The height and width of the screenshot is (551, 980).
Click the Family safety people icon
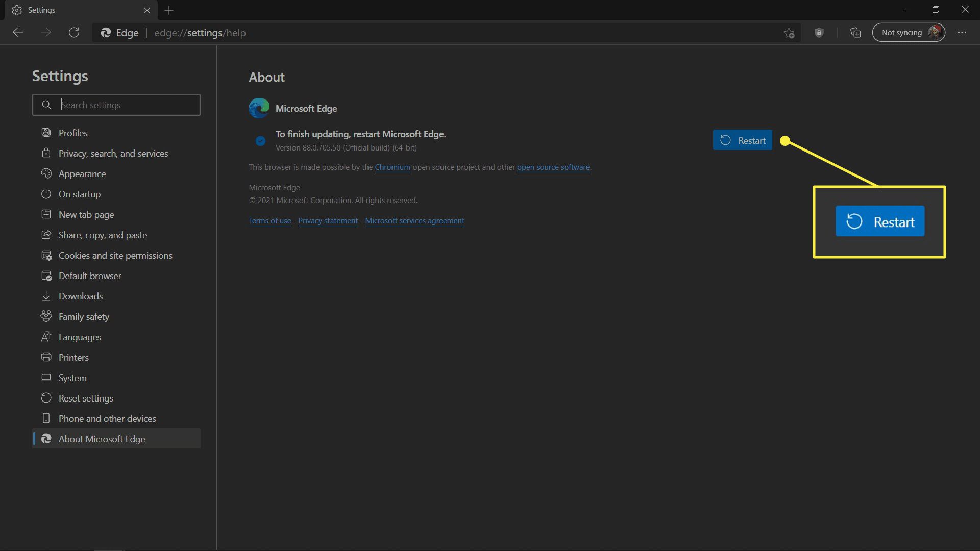point(46,316)
